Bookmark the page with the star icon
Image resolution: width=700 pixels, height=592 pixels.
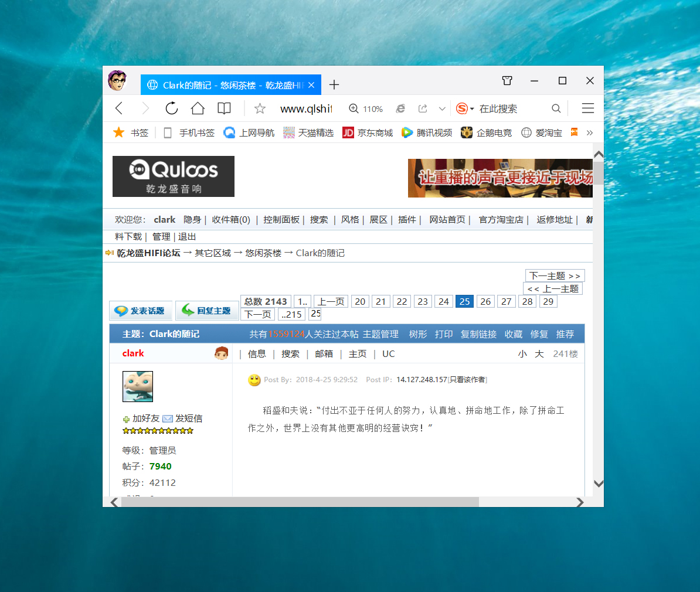(x=260, y=108)
